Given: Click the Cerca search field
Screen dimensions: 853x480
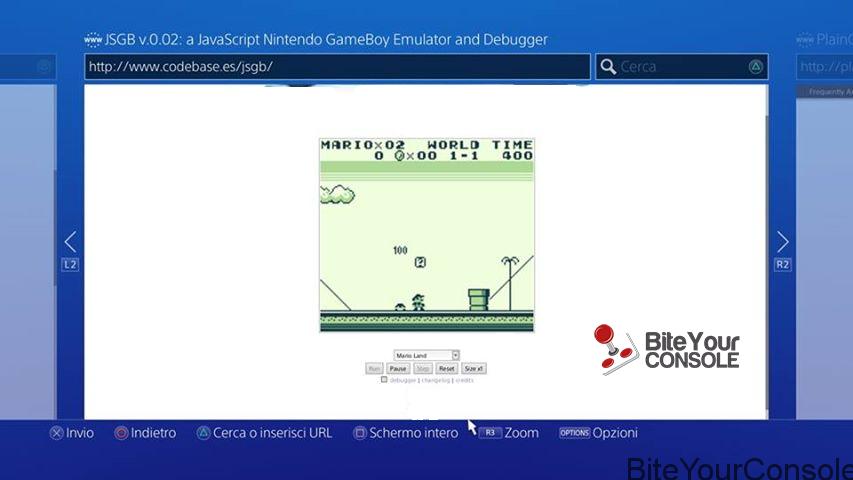Looking at the screenshot, I should (x=682, y=67).
